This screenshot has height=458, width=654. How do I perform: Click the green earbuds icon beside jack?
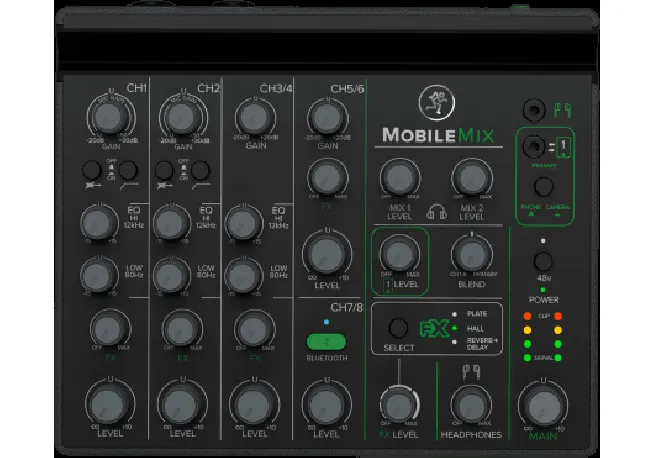click(x=563, y=111)
